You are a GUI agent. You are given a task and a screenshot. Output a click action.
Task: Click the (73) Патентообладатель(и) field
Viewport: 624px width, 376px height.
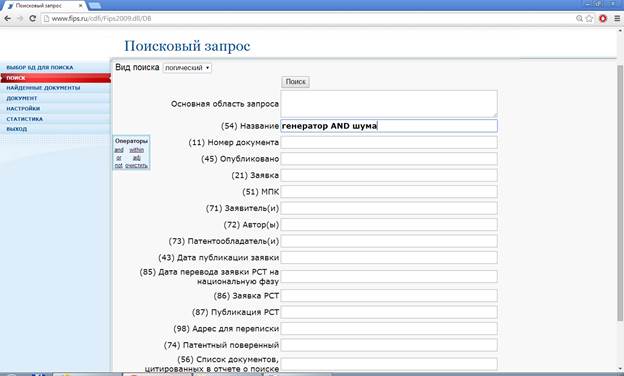click(389, 241)
